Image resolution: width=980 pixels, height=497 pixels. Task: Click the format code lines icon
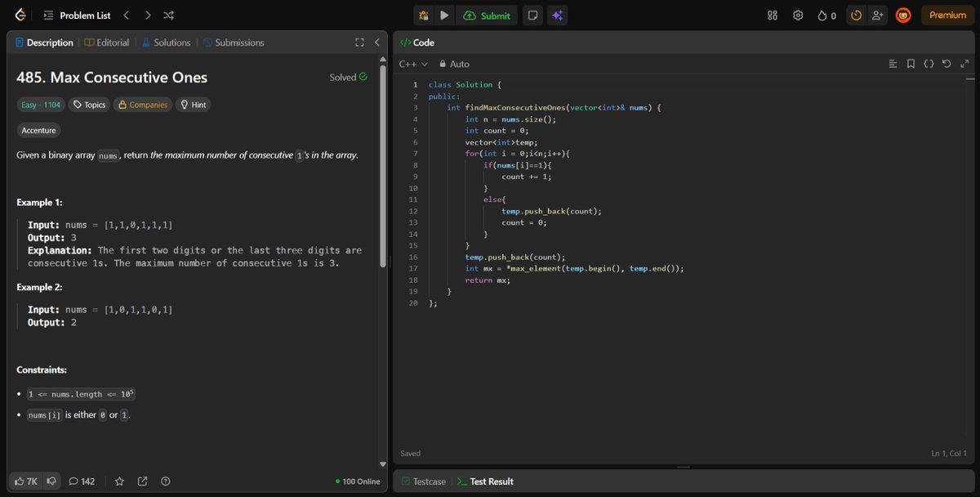click(x=893, y=64)
